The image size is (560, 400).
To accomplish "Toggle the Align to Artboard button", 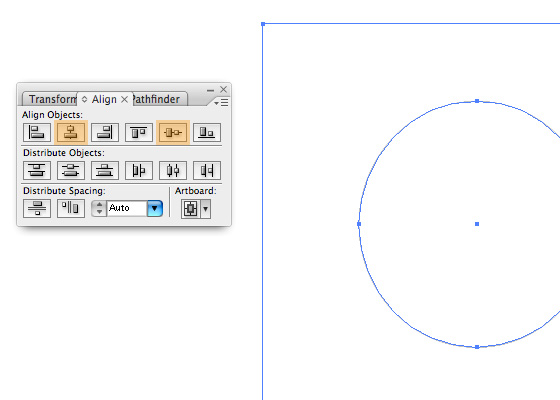I will pyautogui.click(x=190, y=209).
